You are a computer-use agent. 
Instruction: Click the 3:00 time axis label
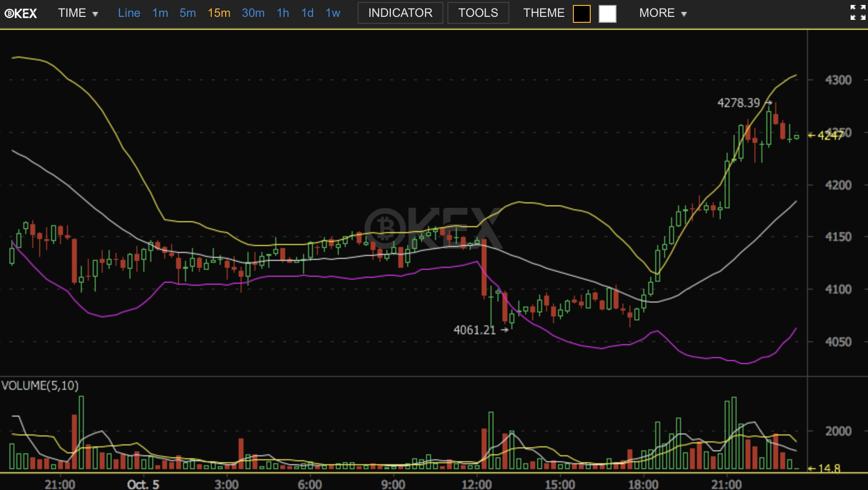click(x=226, y=485)
